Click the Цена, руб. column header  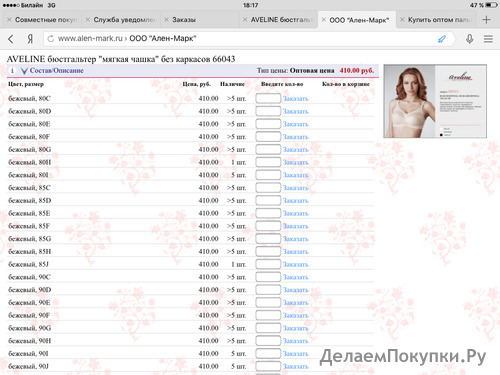[197, 84]
